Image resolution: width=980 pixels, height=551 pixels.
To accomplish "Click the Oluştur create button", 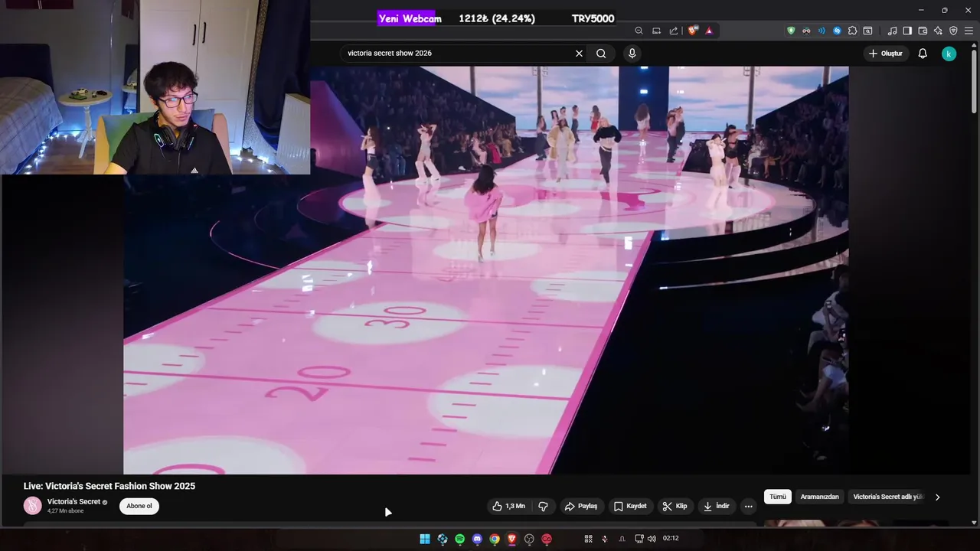I will point(886,54).
